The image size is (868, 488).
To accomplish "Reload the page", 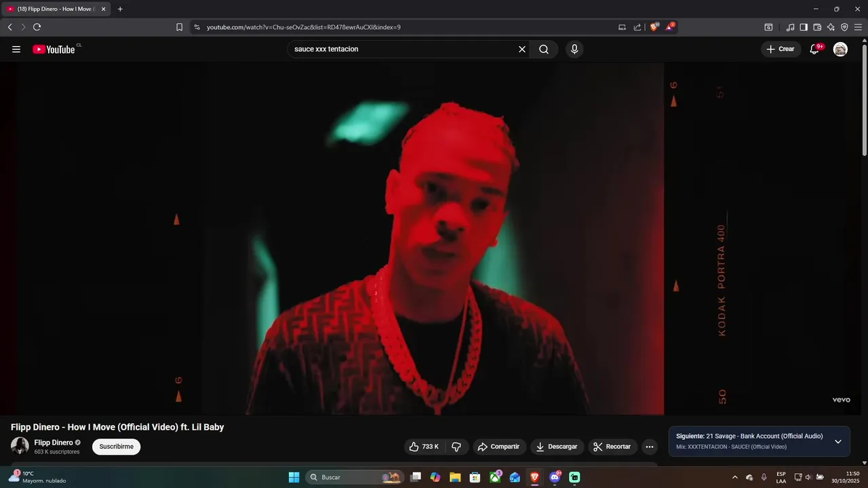I will (x=37, y=27).
